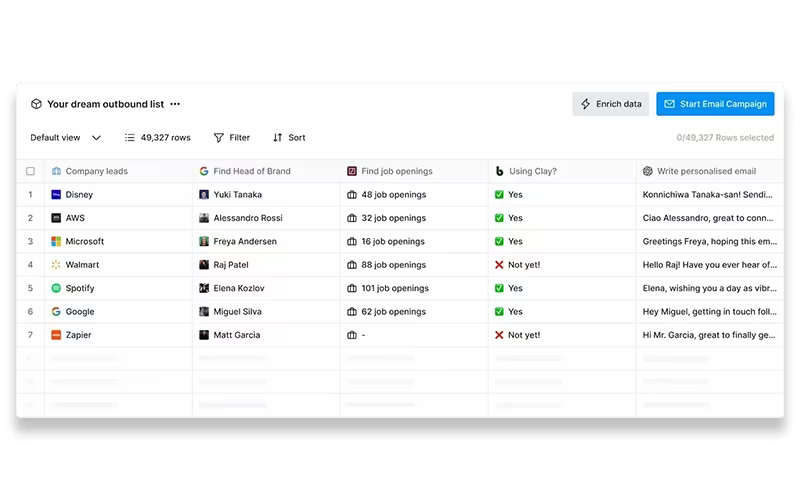Click Freya Andersen's avatar thumbnail
The width and height of the screenshot is (800, 500).
click(204, 242)
